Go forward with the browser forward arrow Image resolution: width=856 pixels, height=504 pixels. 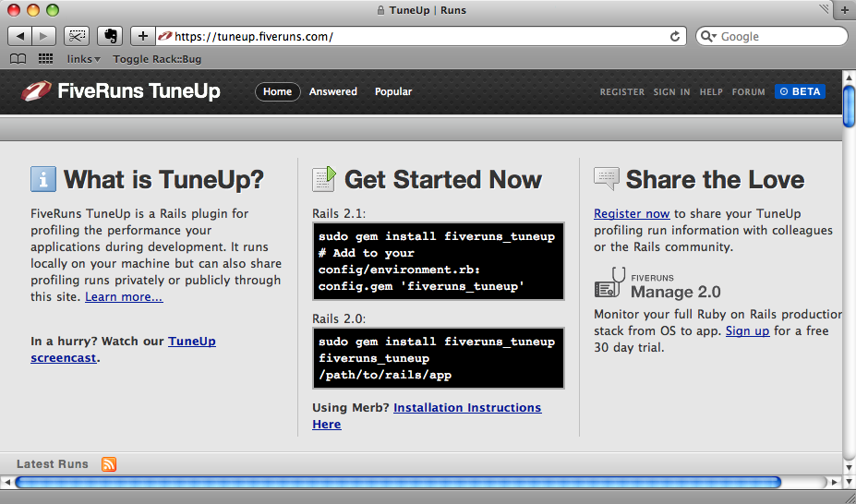44,37
